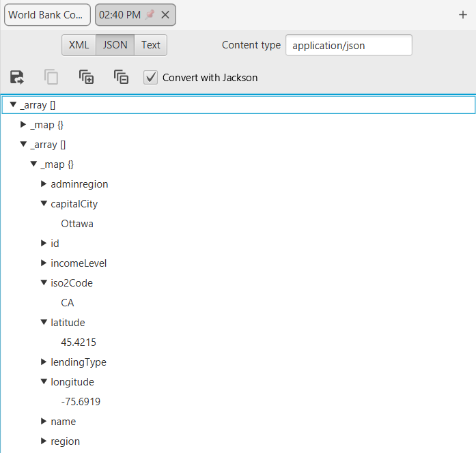This screenshot has width=476, height=453.
Task: Click the pin icon on the 02:40 PM tab
Action: 150,14
